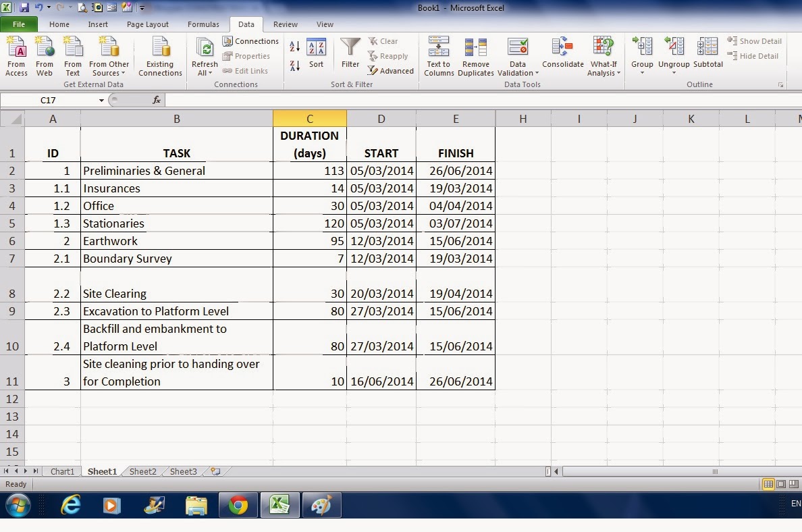Viewport: 802px width, 532px height.
Task: Switch to View ribbon tab
Action: pos(325,24)
